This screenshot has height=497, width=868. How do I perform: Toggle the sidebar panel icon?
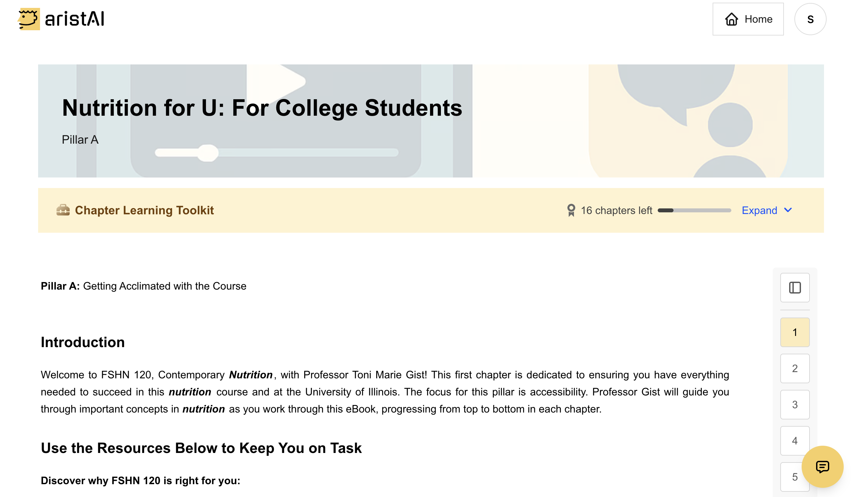coord(795,288)
